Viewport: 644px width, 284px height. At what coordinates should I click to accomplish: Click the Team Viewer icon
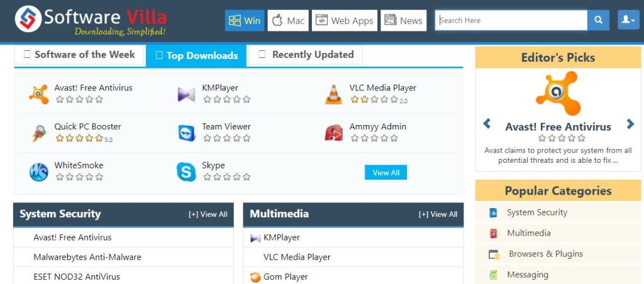[187, 133]
